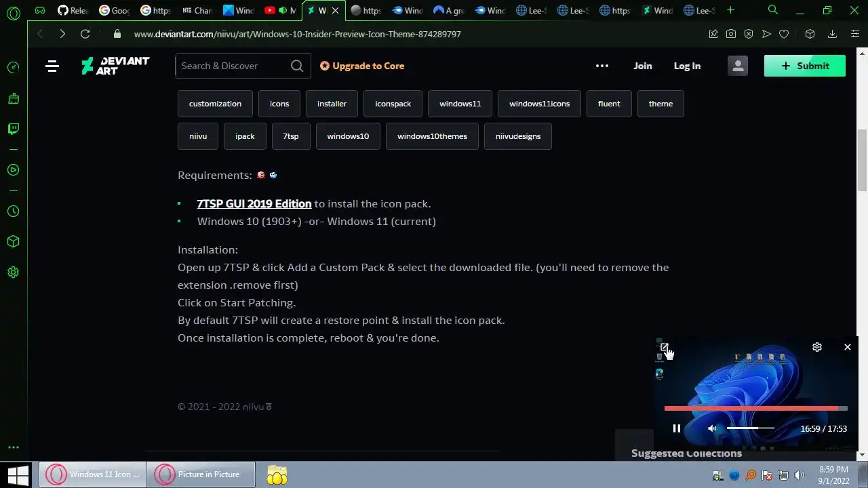Open the Windows Start button

pos(18,474)
